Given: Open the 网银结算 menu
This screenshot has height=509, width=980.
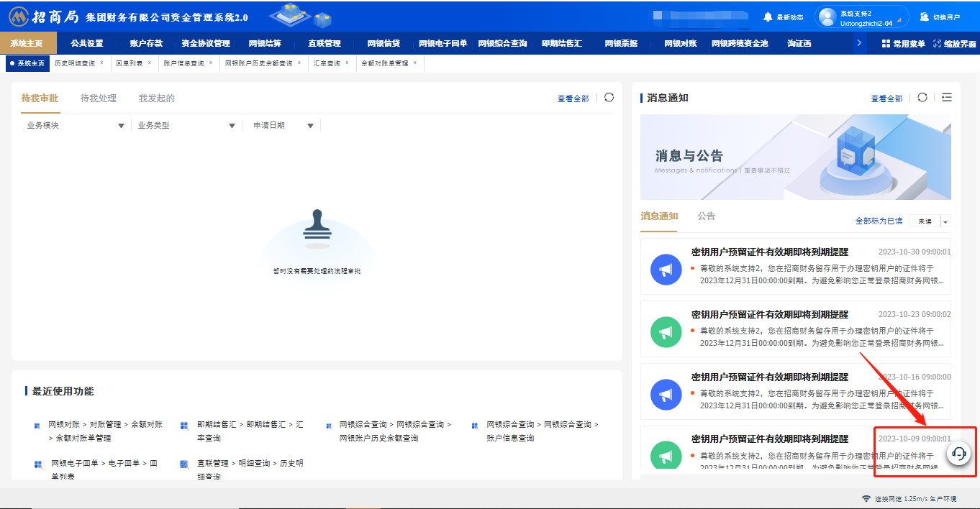Looking at the screenshot, I should point(265,44).
